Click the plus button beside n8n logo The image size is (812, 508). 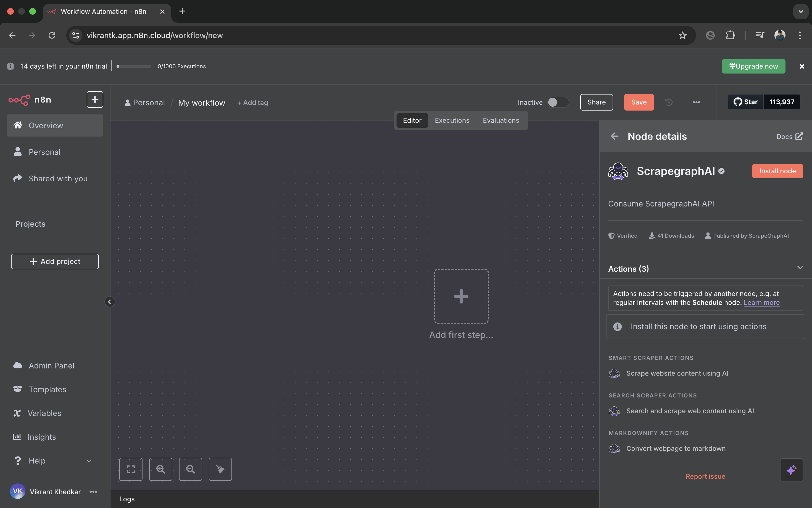click(x=95, y=99)
